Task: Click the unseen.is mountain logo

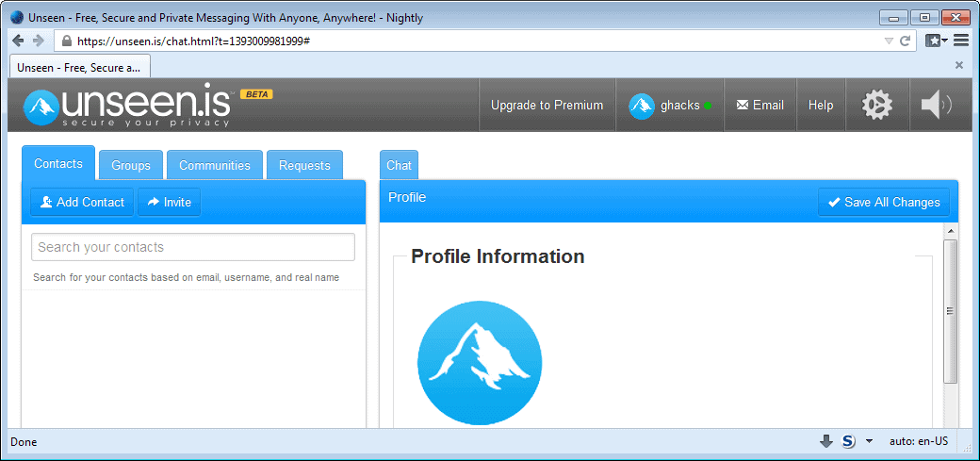Action: coord(41,107)
